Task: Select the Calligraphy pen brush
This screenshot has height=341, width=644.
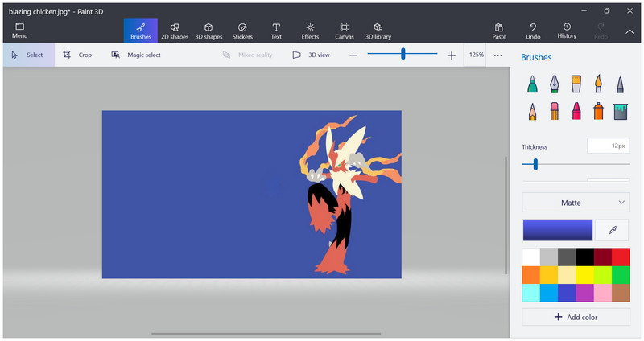Action: coord(554,84)
